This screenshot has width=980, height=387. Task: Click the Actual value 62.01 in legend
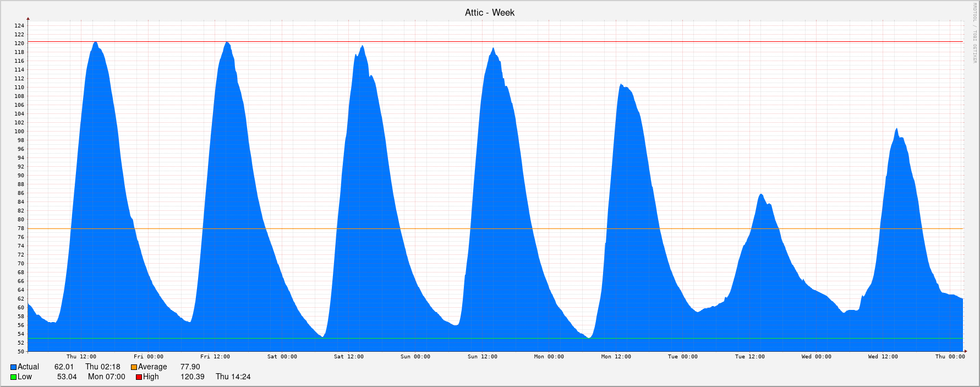coord(64,367)
